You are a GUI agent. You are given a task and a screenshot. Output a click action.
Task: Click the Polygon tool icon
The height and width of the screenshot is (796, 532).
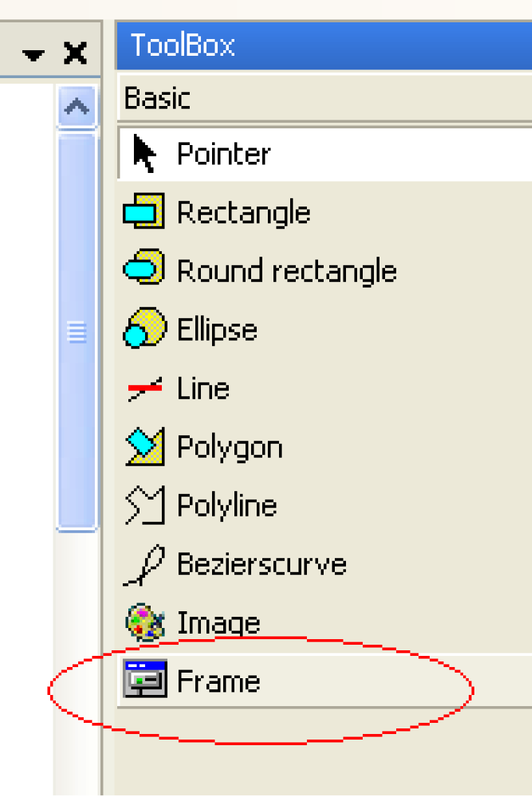coord(144,446)
